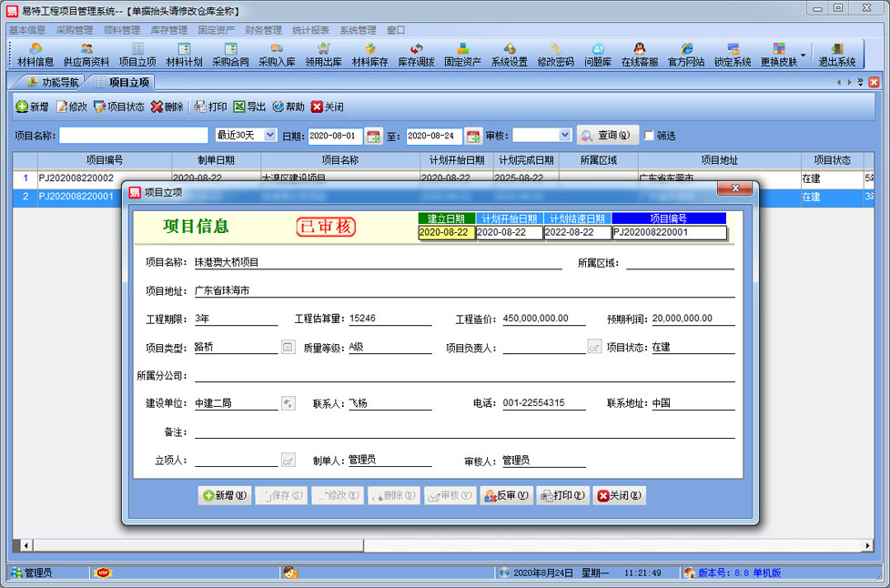
Task: Open 官方网站 browser icon
Action: click(686, 55)
